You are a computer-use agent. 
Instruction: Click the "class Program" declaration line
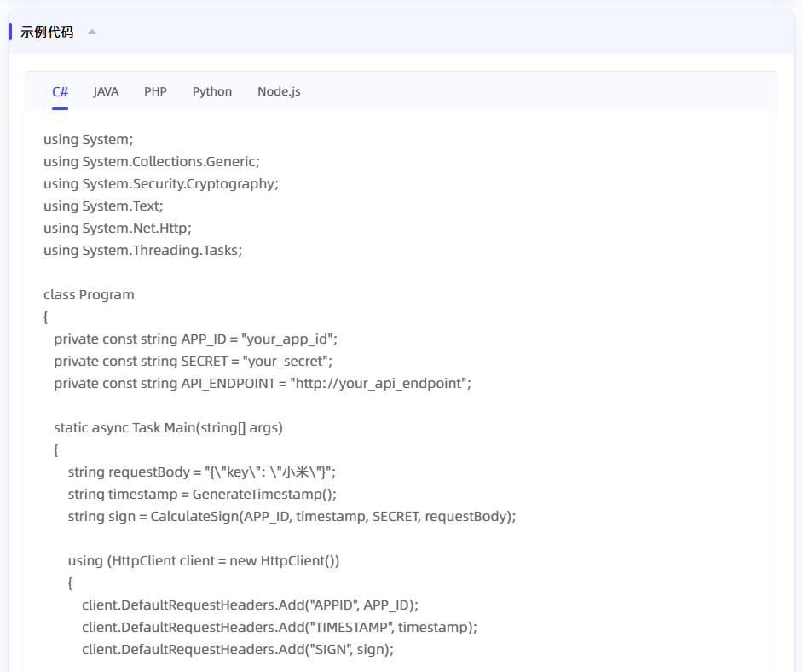(x=89, y=294)
